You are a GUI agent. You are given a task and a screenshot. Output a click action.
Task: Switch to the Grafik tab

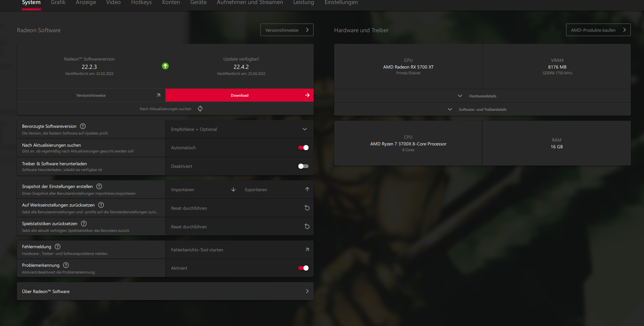(58, 3)
